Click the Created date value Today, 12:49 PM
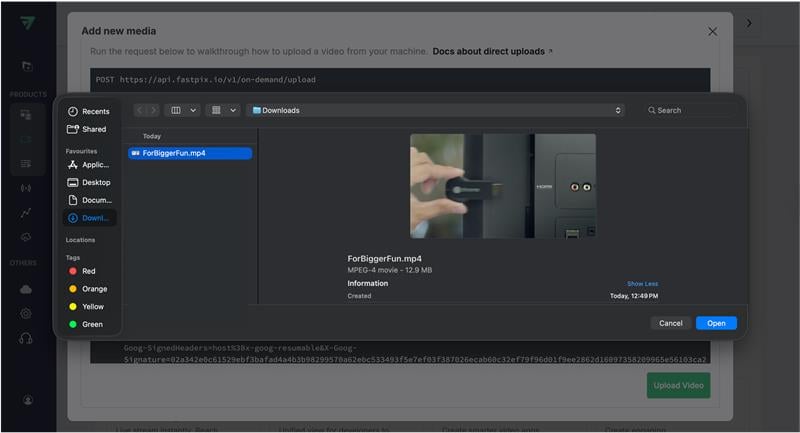 [634, 296]
